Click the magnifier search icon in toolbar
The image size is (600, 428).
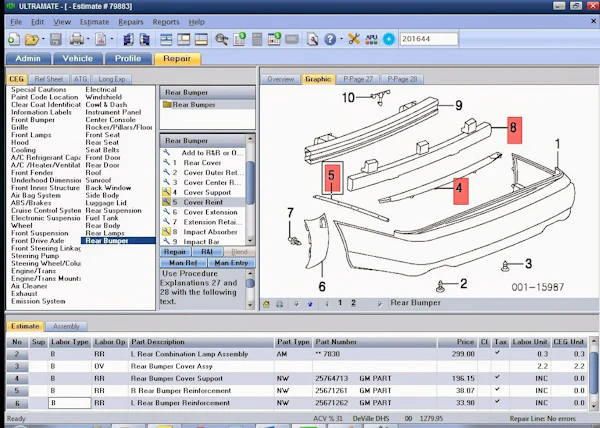[222, 39]
